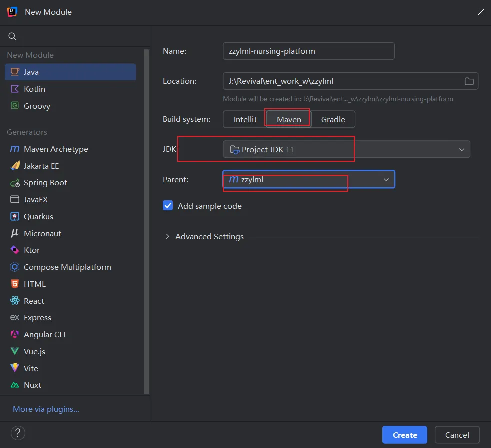Select Java in the New Module list

point(31,72)
